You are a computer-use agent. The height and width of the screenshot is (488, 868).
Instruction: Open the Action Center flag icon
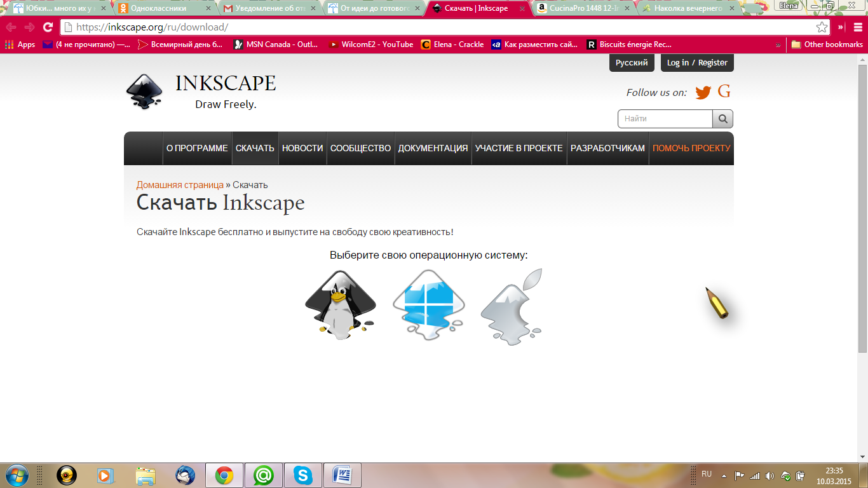[x=739, y=475]
